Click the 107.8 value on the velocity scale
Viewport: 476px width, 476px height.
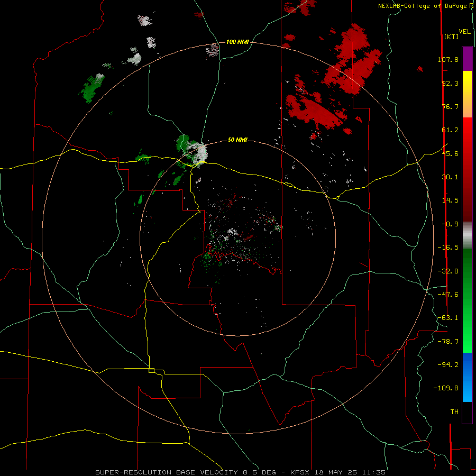(448, 59)
